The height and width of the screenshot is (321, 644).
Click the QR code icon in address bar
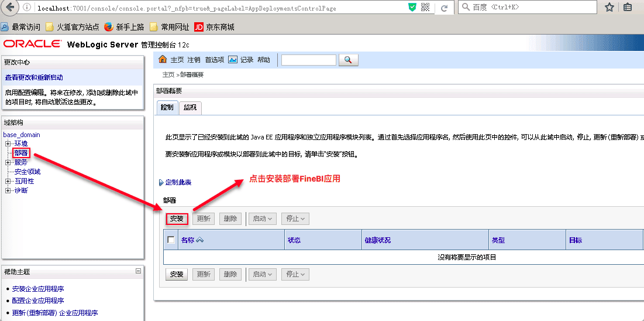425,7
